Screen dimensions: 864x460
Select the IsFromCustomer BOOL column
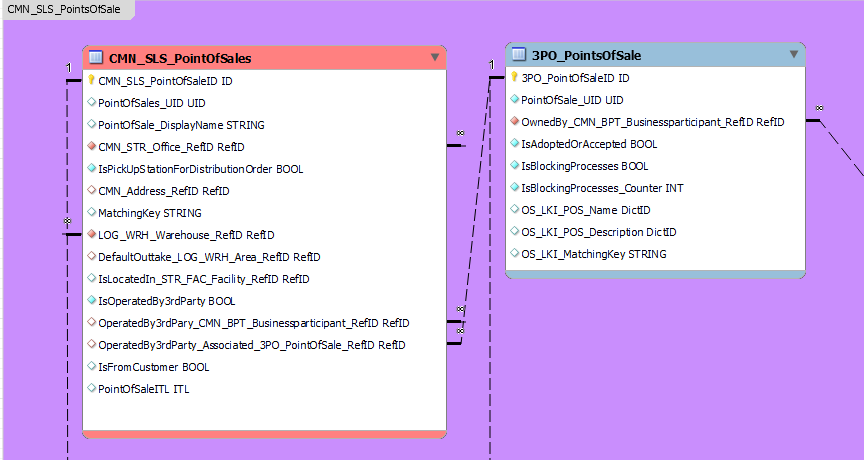point(153,367)
